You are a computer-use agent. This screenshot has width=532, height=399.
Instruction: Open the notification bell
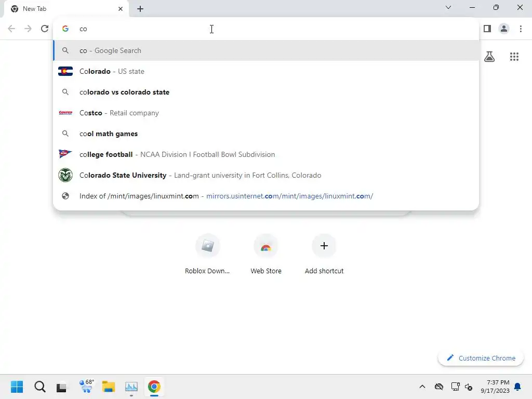tap(517, 387)
